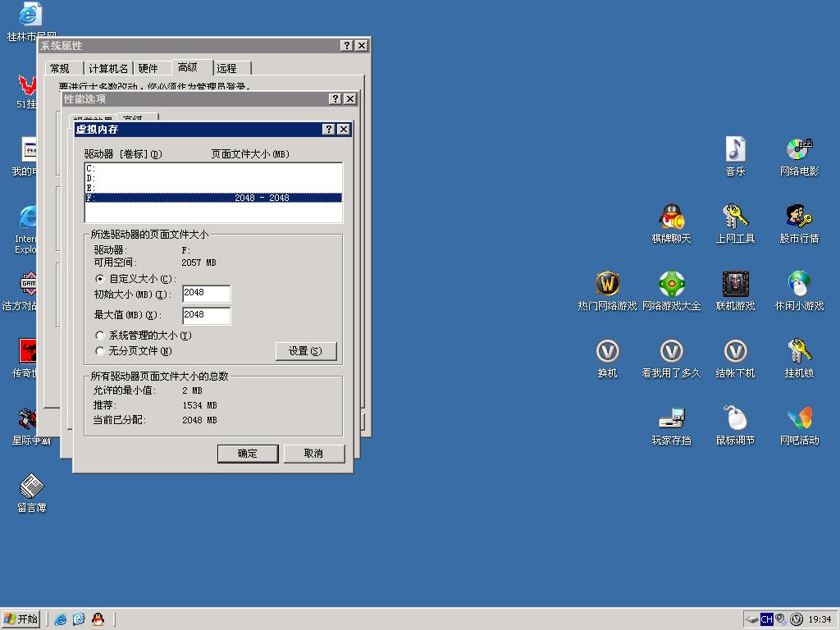Open the 上网工具 desktop icon

click(735, 217)
